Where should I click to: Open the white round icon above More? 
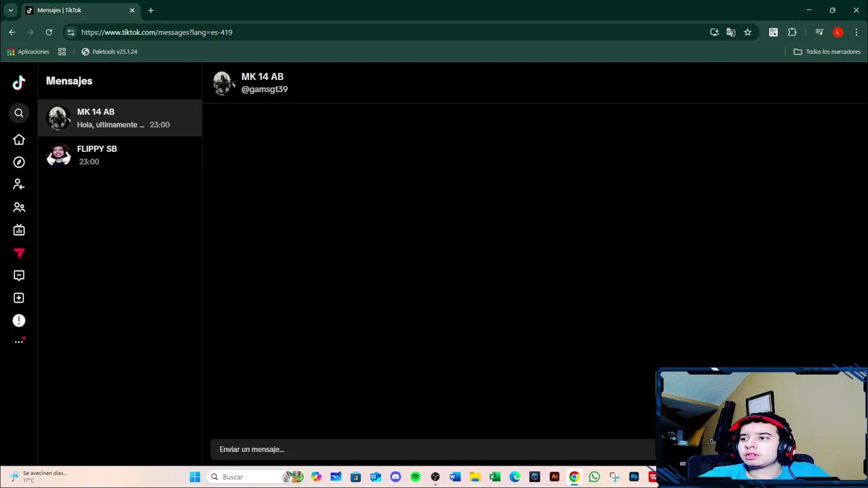click(x=19, y=321)
